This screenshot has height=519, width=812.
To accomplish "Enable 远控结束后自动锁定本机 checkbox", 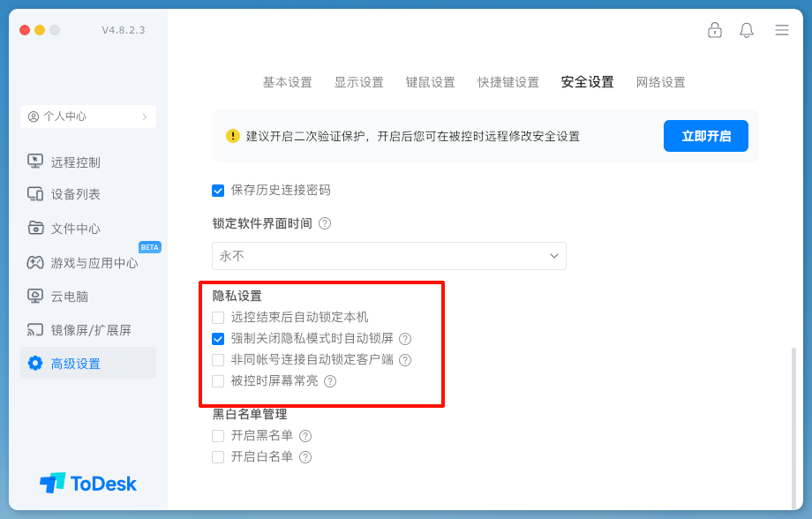I will (218, 317).
